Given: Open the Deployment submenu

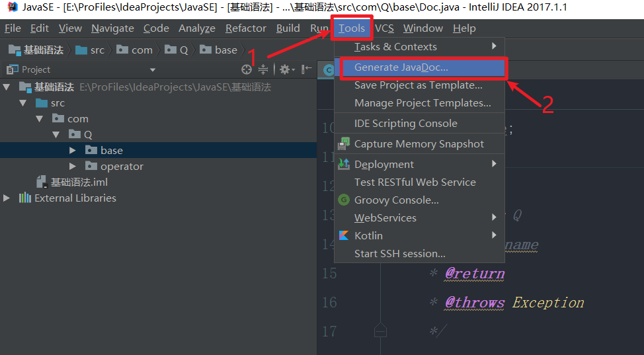Looking at the screenshot, I should pos(419,164).
